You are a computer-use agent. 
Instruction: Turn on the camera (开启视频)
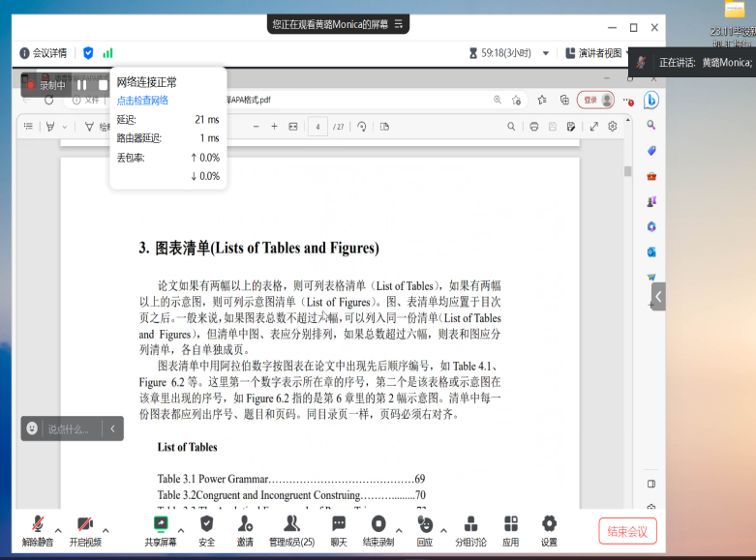click(x=85, y=530)
